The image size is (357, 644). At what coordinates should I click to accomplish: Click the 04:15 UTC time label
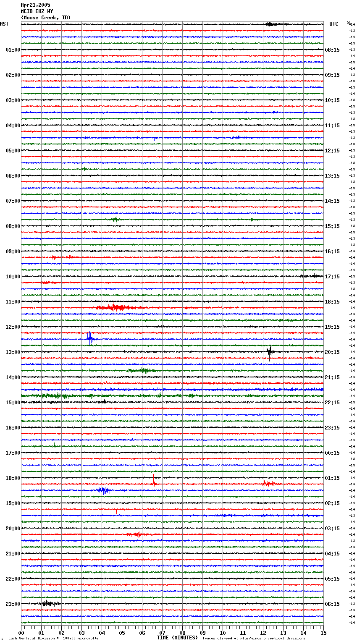point(332,554)
